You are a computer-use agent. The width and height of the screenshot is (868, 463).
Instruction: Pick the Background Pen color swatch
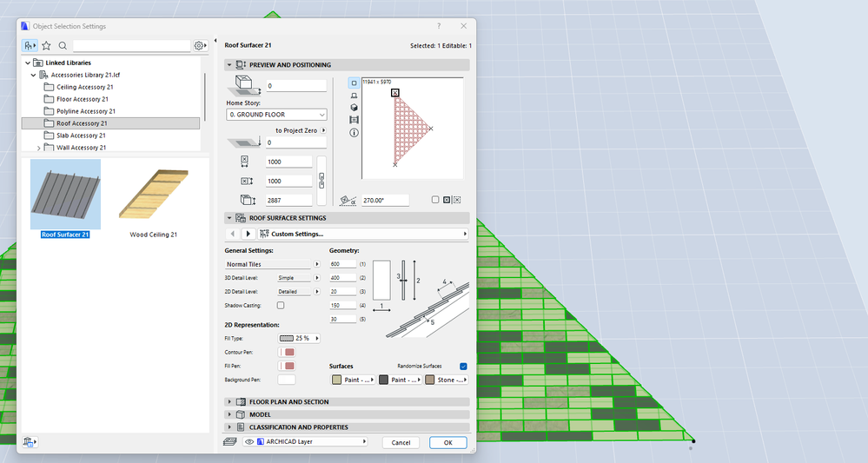pos(287,380)
